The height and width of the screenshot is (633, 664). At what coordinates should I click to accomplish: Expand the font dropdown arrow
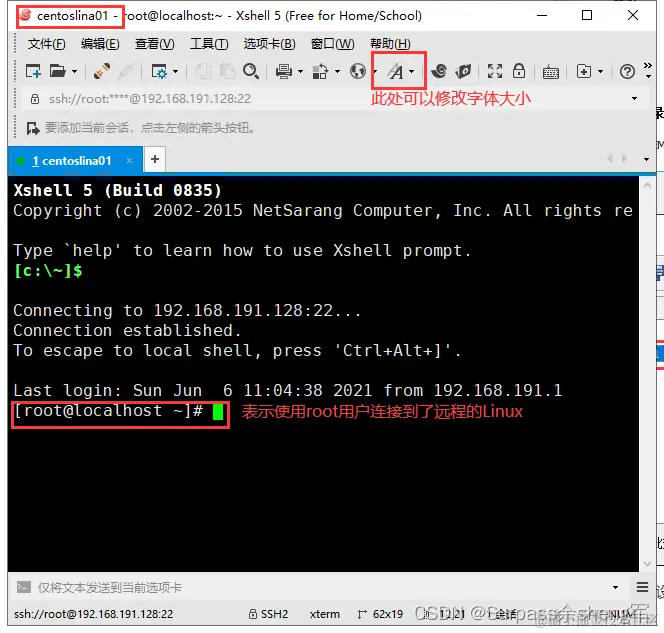point(412,72)
